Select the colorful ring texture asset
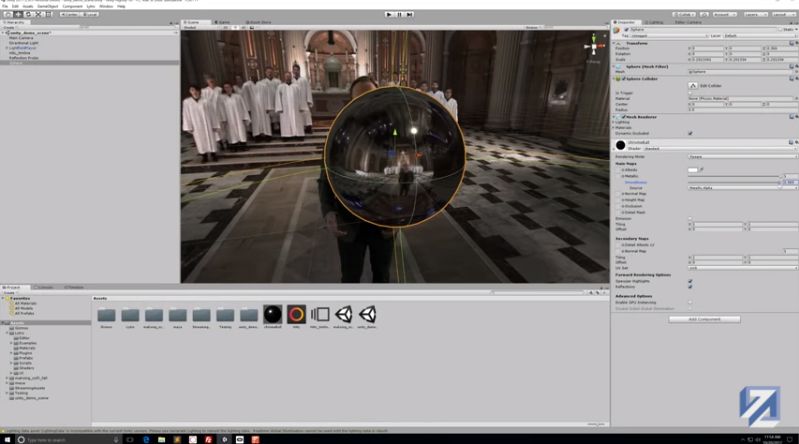This screenshot has width=799, height=444. pos(296,315)
